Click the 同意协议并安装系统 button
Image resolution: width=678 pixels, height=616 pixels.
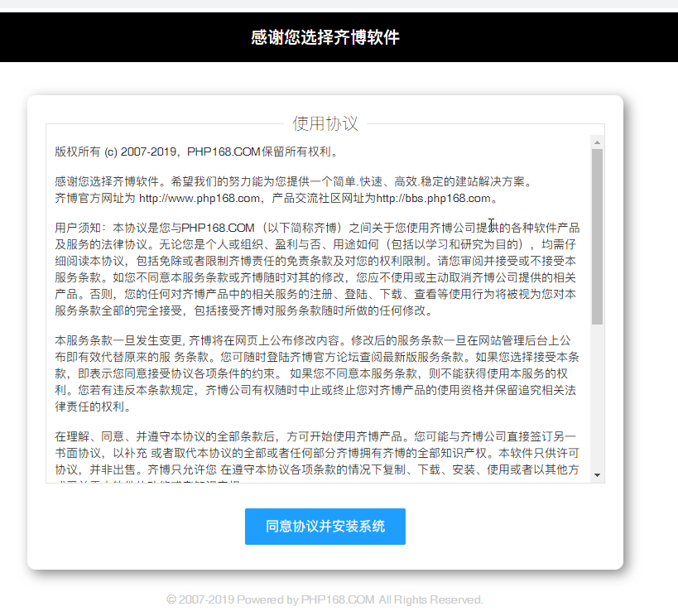(325, 527)
